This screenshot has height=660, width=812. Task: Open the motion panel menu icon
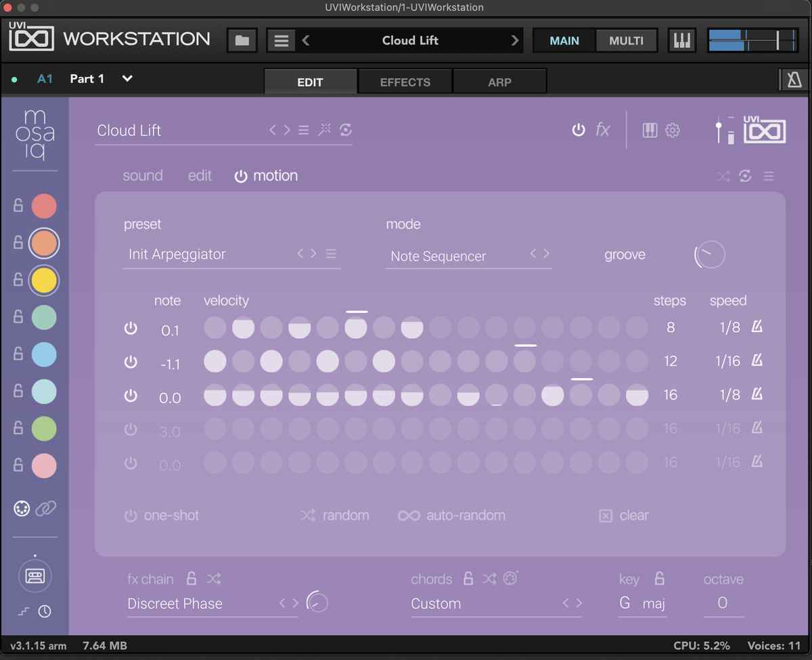tap(769, 176)
